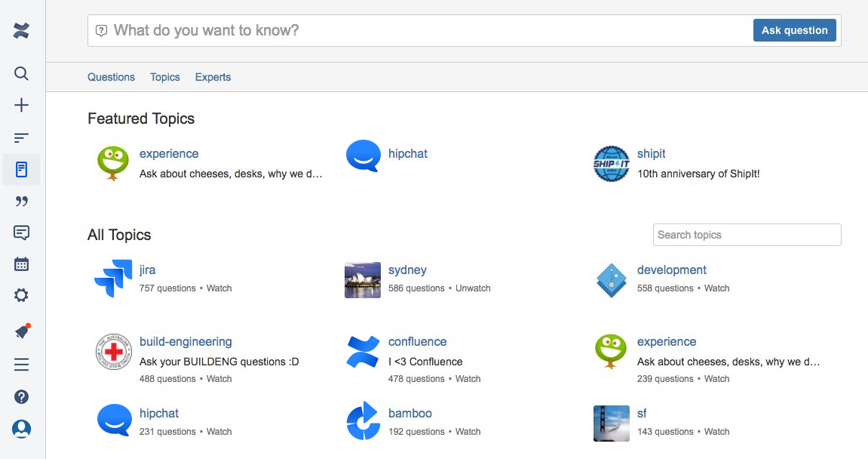Screen dimensions: 868x459
Task: Open the Experts tab
Action: [x=213, y=77]
